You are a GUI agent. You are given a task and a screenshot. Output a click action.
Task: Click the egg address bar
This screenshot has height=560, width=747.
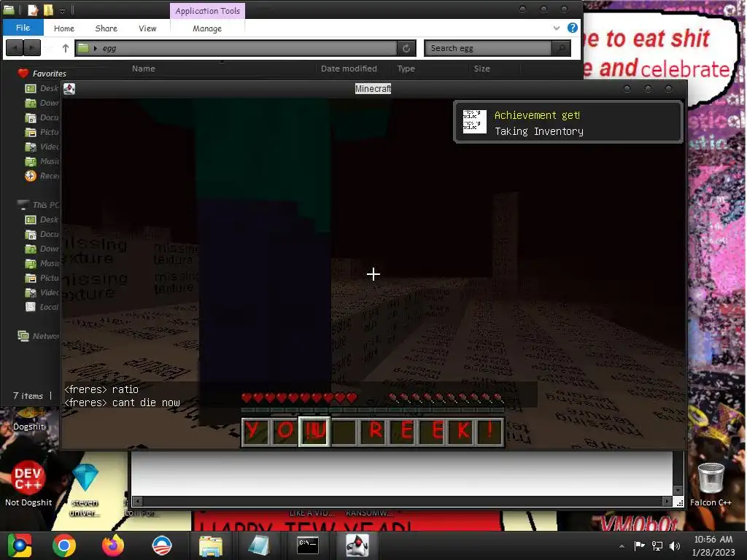tap(236, 48)
